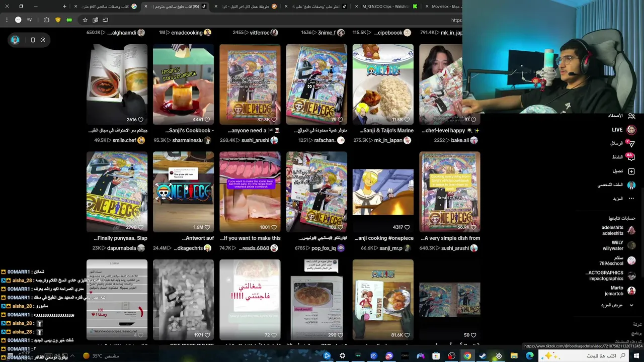The image size is (644, 362).
Task: Open the Marto jemartob followed account
Action: 620,291
